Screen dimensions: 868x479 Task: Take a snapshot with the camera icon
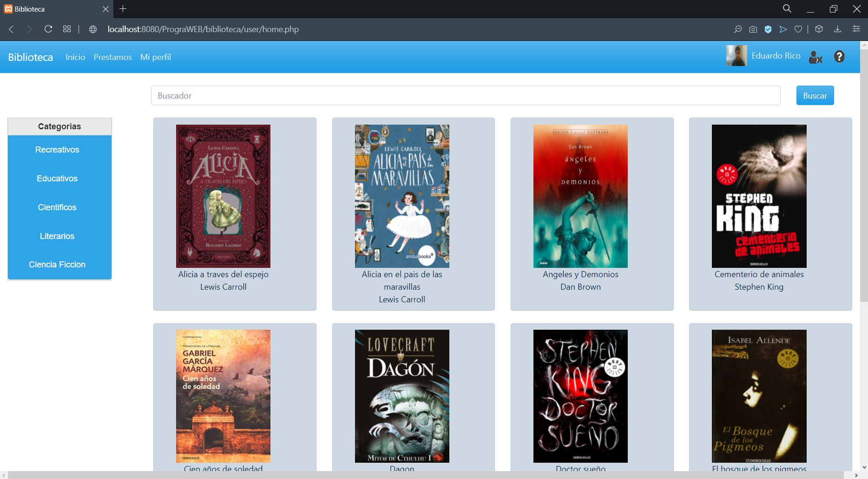click(753, 29)
